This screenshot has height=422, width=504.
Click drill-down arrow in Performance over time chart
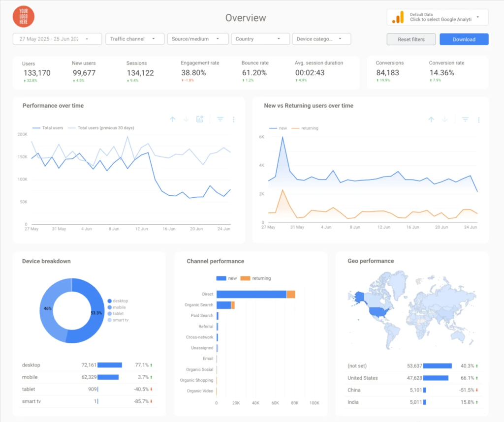click(186, 120)
